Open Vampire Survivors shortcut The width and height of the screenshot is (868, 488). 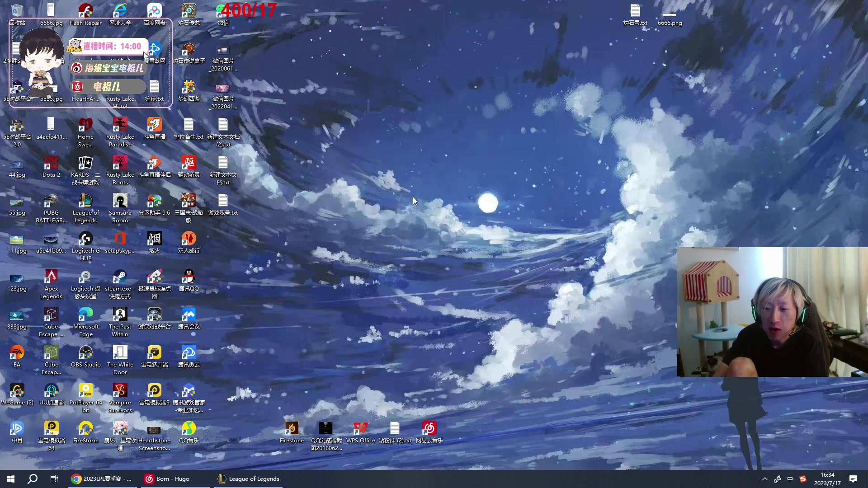tap(120, 398)
